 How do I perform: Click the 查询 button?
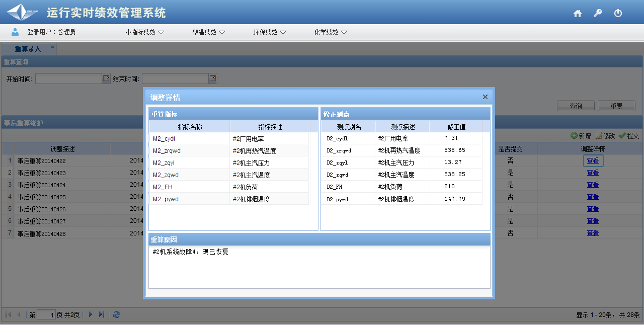[x=576, y=106]
